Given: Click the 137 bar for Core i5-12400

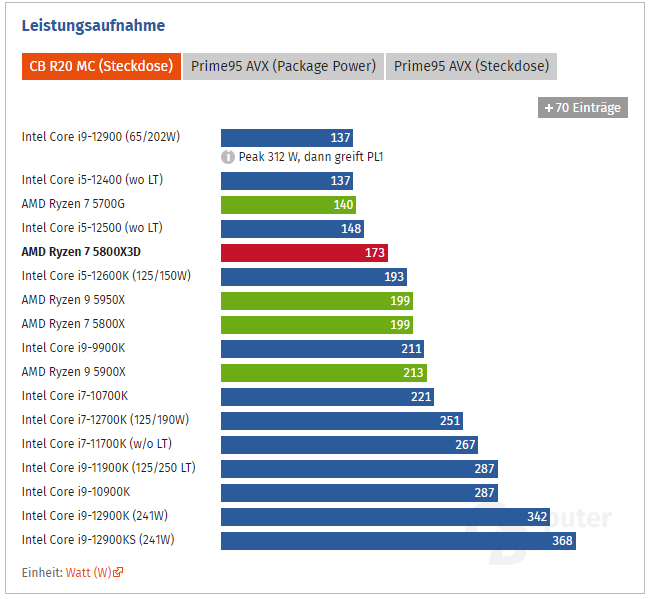Looking at the screenshot, I should pyautogui.click(x=287, y=181).
